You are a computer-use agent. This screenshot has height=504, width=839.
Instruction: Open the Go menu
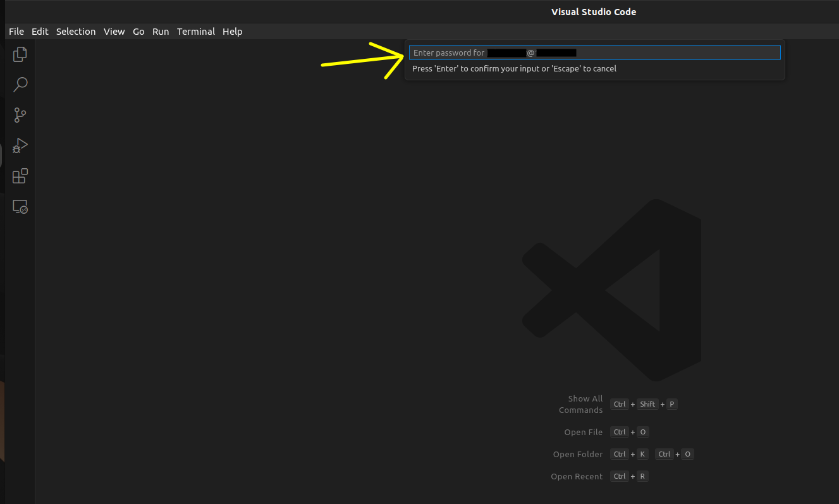(138, 32)
